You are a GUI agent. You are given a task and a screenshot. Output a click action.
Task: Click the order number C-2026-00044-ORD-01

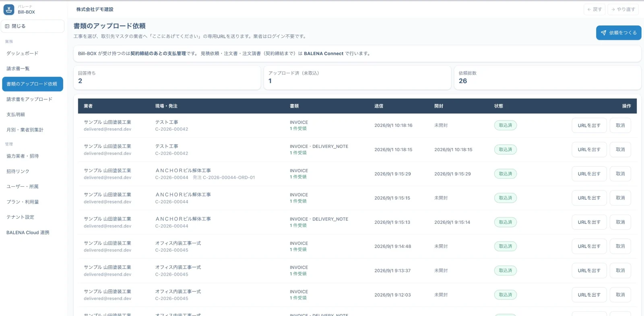(229, 177)
